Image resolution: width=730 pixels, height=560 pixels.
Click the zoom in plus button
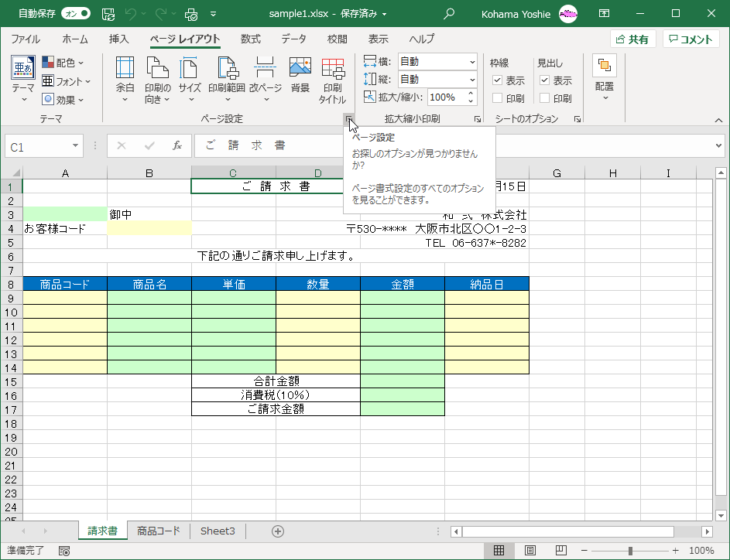pos(675,551)
